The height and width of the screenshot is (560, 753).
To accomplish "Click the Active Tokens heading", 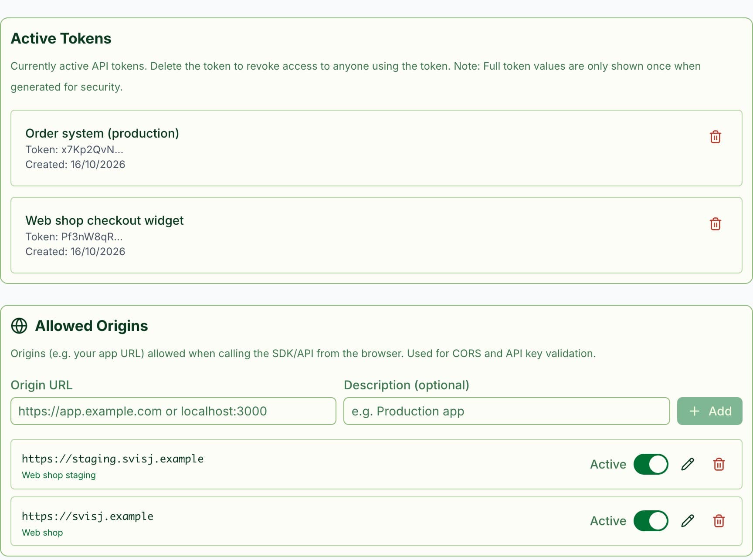I will pos(61,38).
